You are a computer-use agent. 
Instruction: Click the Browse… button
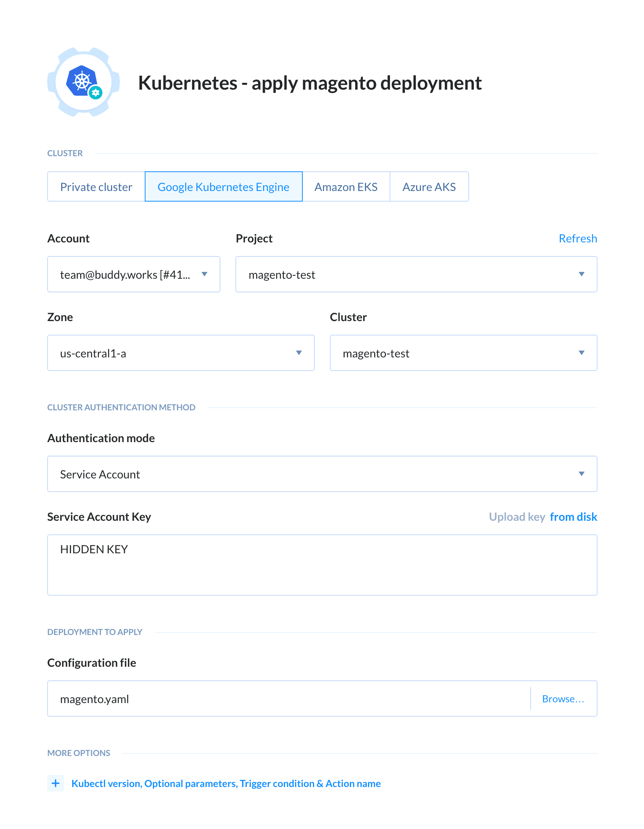(563, 699)
